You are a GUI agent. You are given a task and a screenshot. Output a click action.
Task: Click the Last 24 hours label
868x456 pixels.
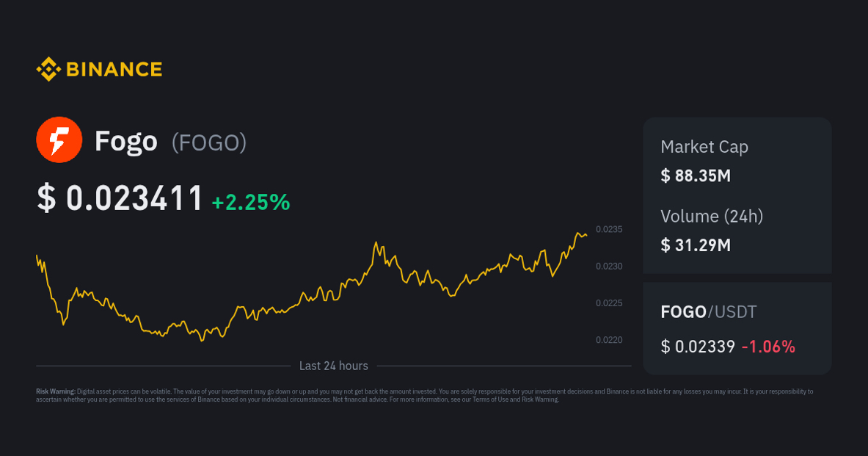point(334,366)
